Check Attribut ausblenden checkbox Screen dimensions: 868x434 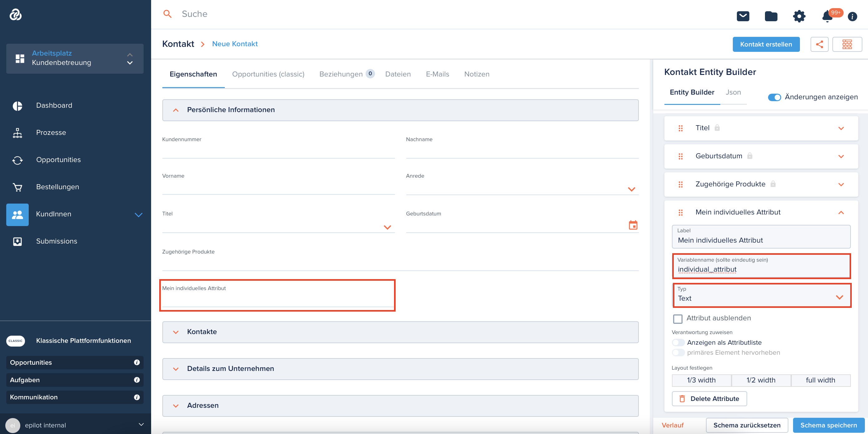coord(677,318)
